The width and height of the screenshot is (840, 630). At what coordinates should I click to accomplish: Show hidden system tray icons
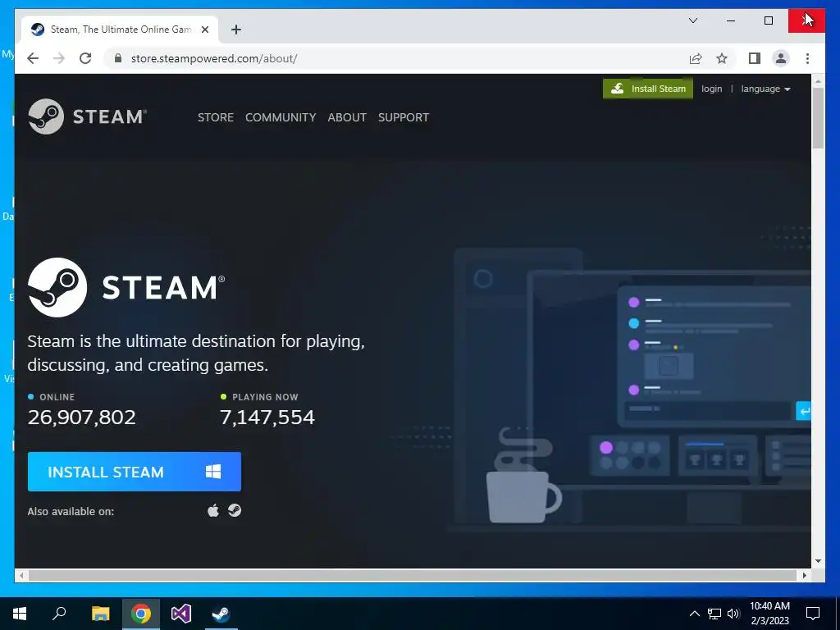click(694, 614)
